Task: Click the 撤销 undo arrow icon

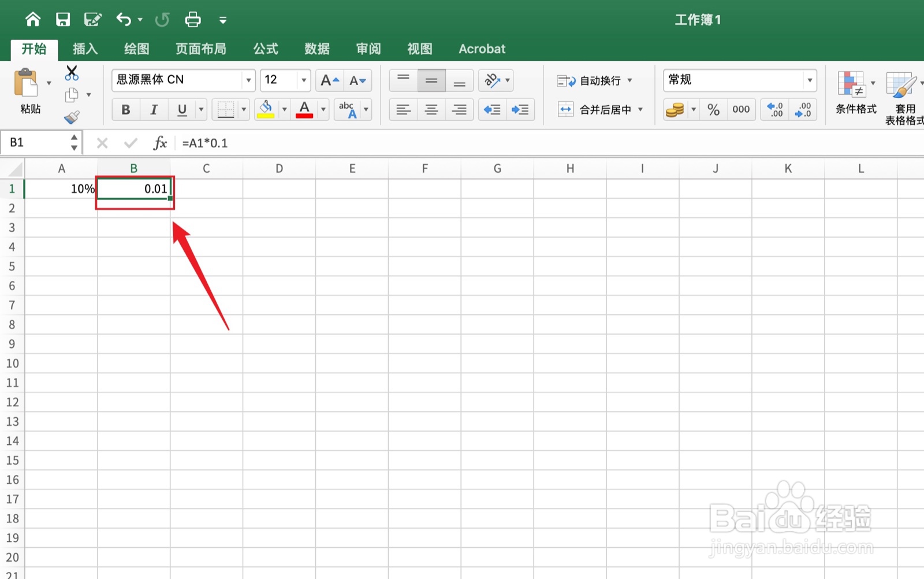Action: (x=122, y=19)
